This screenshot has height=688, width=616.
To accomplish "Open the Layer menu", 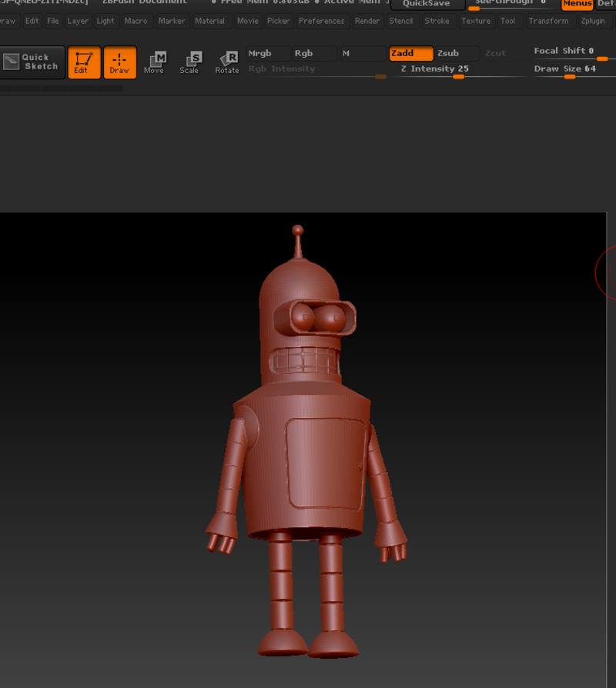I will pos(78,21).
